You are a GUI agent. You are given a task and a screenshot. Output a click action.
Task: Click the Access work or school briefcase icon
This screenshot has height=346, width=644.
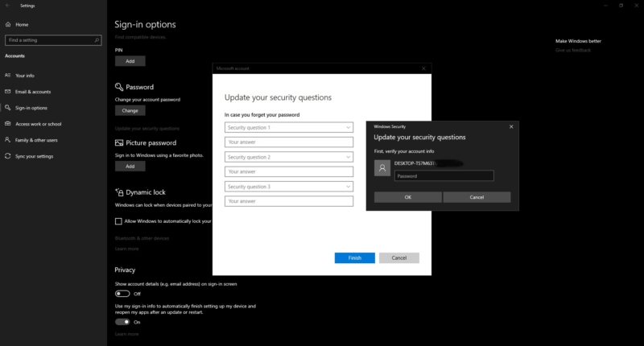click(x=8, y=124)
